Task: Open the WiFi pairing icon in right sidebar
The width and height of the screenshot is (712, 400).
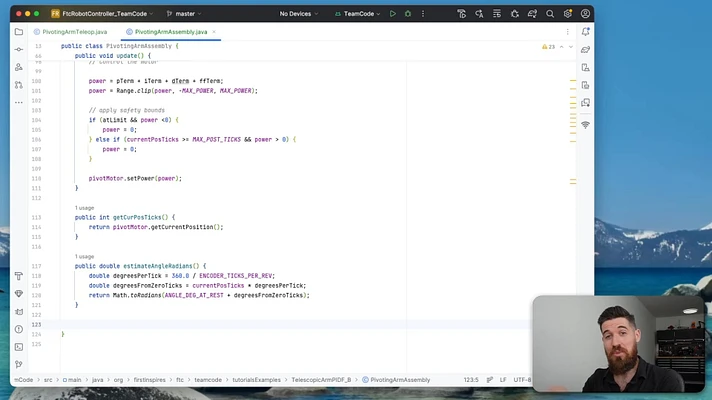Action: (585, 125)
